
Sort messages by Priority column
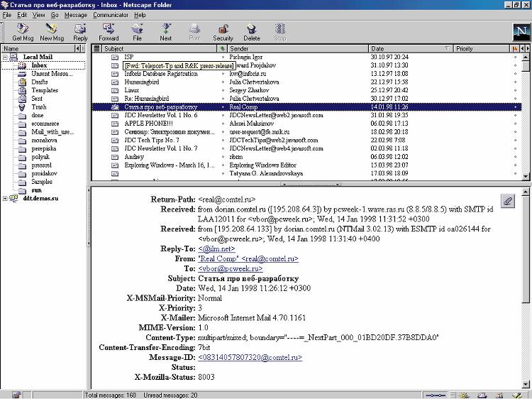[482, 48]
